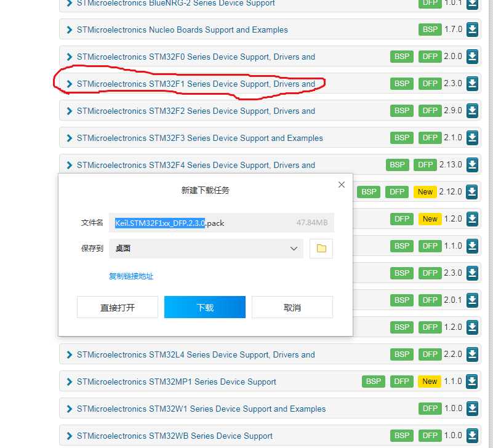Expand the STM32F4 Series Device Support row

[70, 165]
